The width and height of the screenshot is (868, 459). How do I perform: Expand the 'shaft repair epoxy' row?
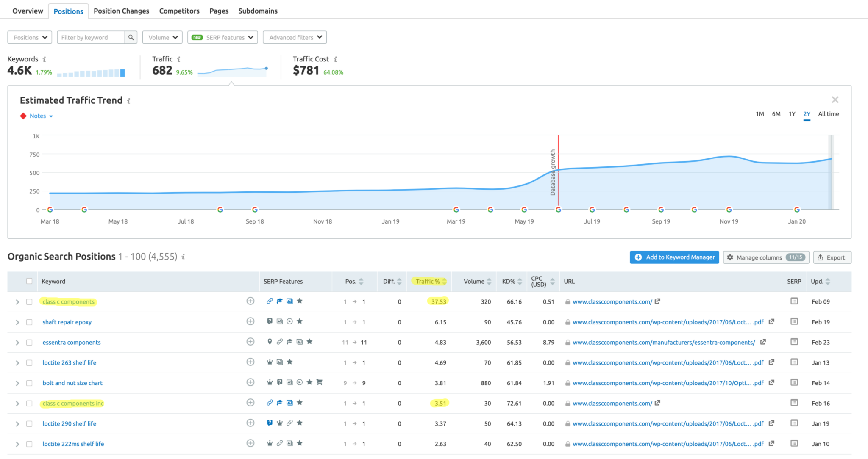point(17,322)
